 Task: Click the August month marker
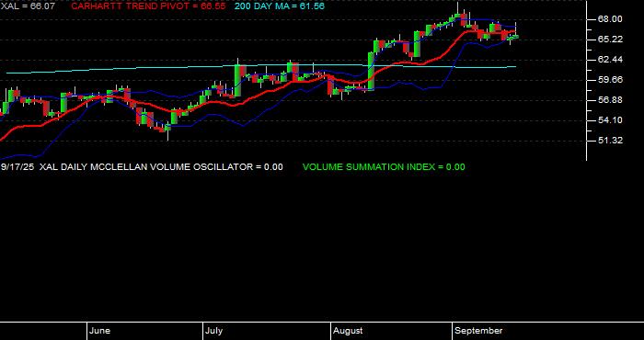point(348,331)
